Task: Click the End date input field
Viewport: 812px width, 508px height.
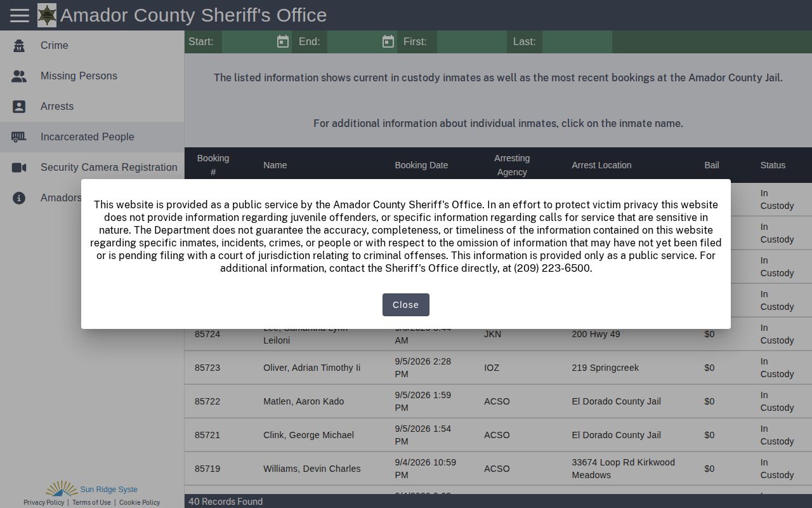Action: (354, 42)
